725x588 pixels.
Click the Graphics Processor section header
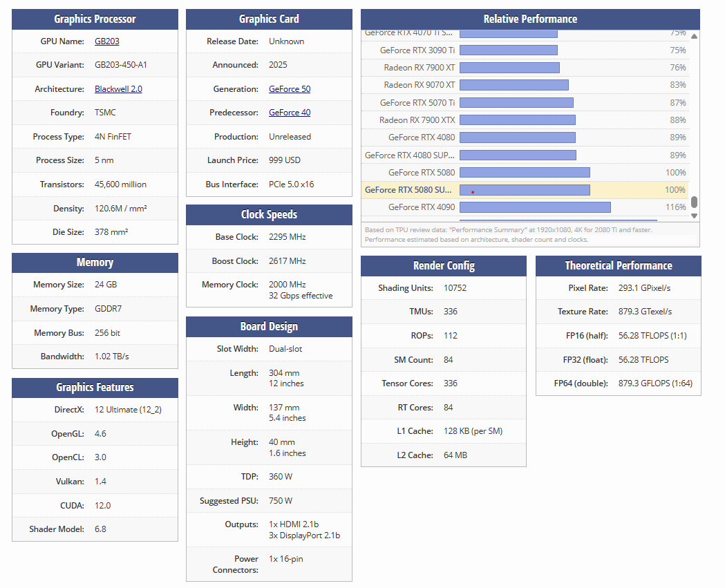pos(95,19)
